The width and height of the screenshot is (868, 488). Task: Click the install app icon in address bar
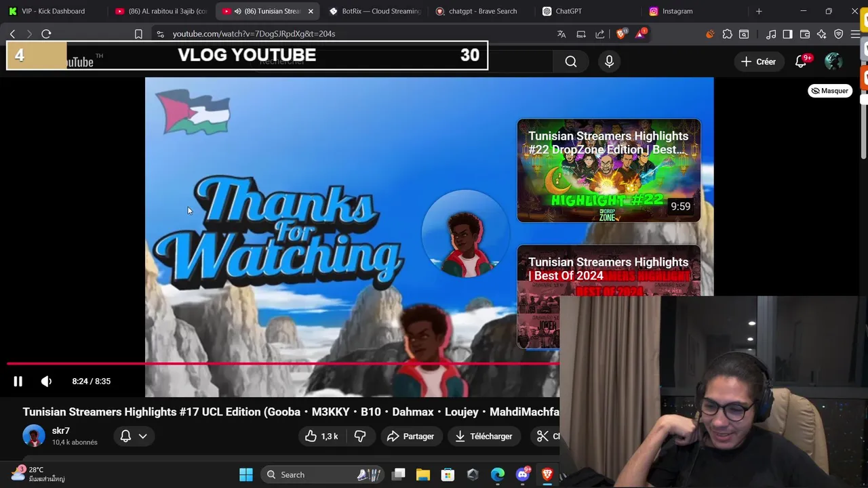[581, 34]
